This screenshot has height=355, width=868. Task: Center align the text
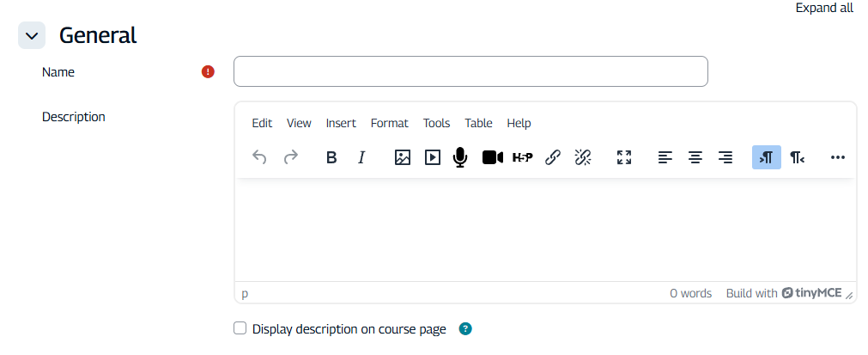pos(695,157)
